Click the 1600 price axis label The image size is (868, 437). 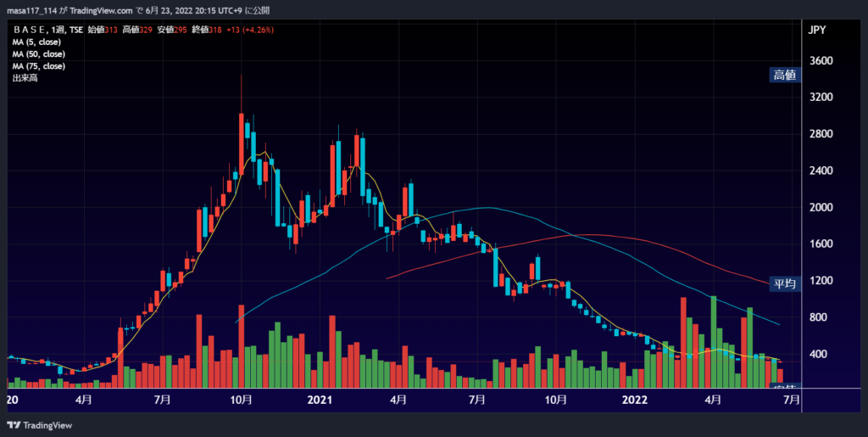click(821, 244)
